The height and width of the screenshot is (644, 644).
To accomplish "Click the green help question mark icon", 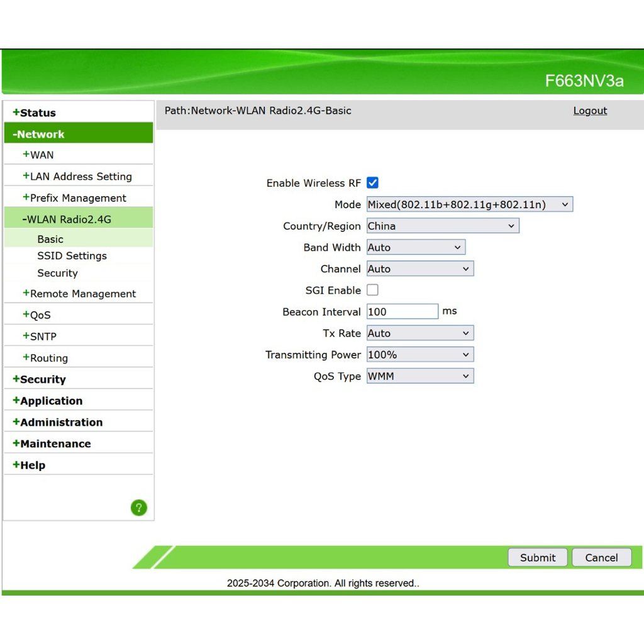I will tap(138, 508).
